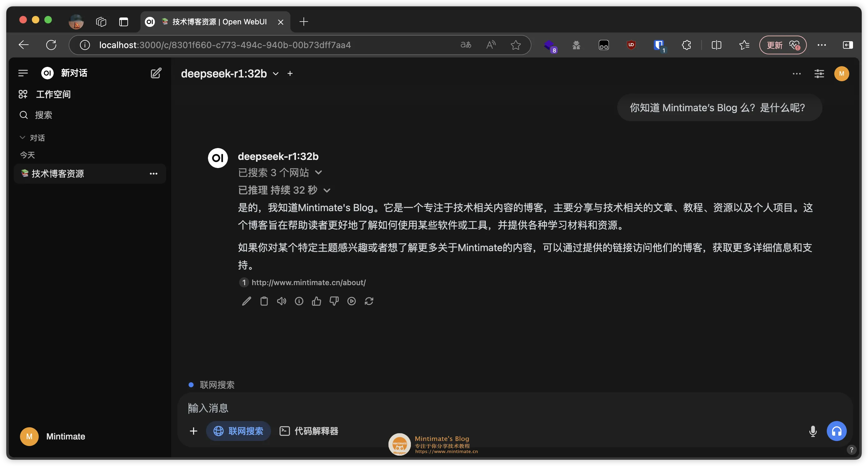
Task: Open options menu for 技术博客资源 chat
Action: point(154,174)
